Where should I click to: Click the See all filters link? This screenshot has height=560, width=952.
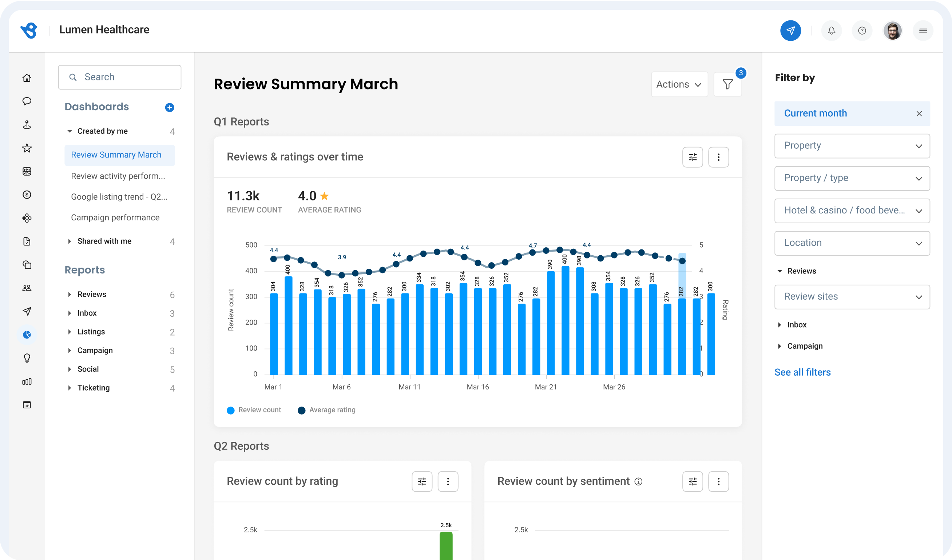(802, 372)
